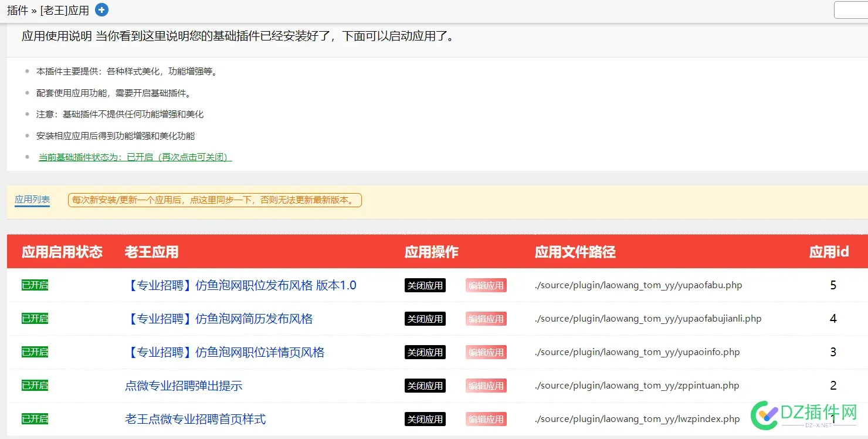
Task: Click the 应用id column header
Action: pyautogui.click(x=829, y=252)
